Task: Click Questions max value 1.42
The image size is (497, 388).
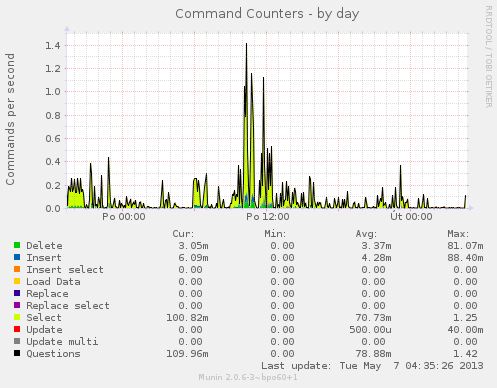Action: pyautogui.click(x=465, y=354)
